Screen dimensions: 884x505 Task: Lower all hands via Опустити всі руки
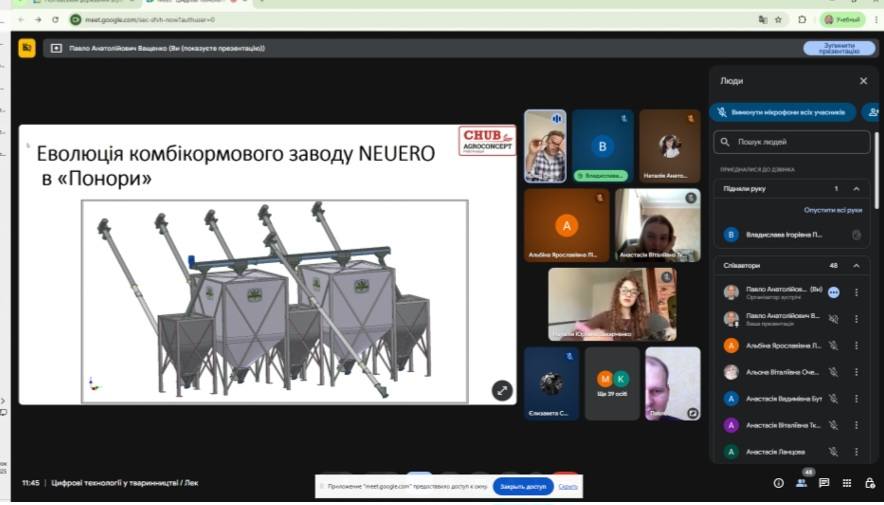coord(832,210)
